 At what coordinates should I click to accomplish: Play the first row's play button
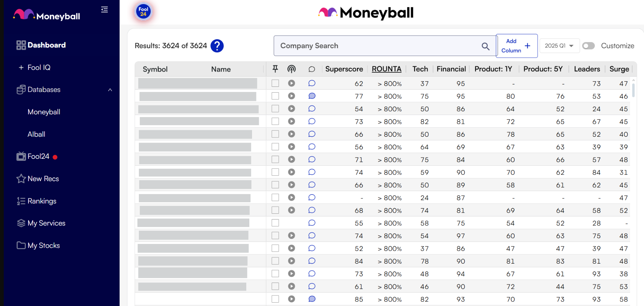point(291,83)
